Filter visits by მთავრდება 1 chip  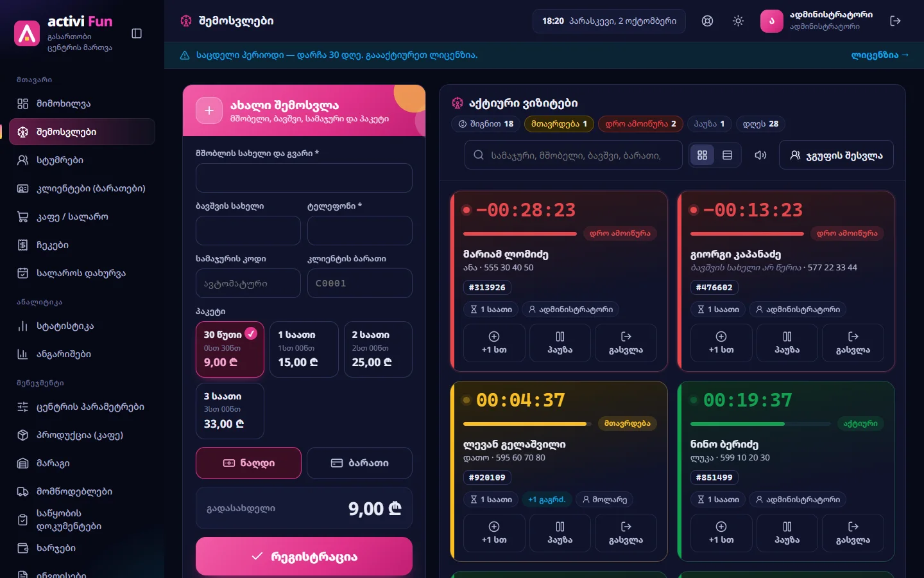point(559,124)
